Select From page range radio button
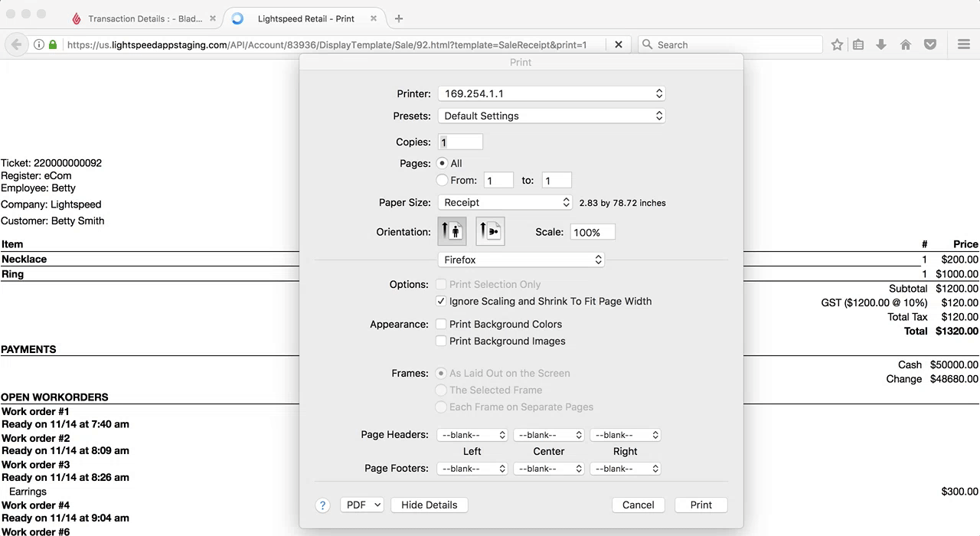 pos(443,180)
